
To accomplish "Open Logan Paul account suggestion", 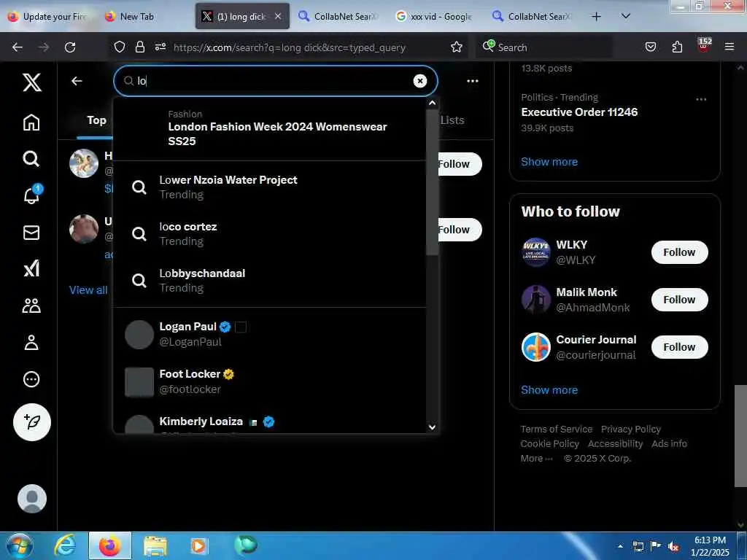I will click(x=269, y=334).
